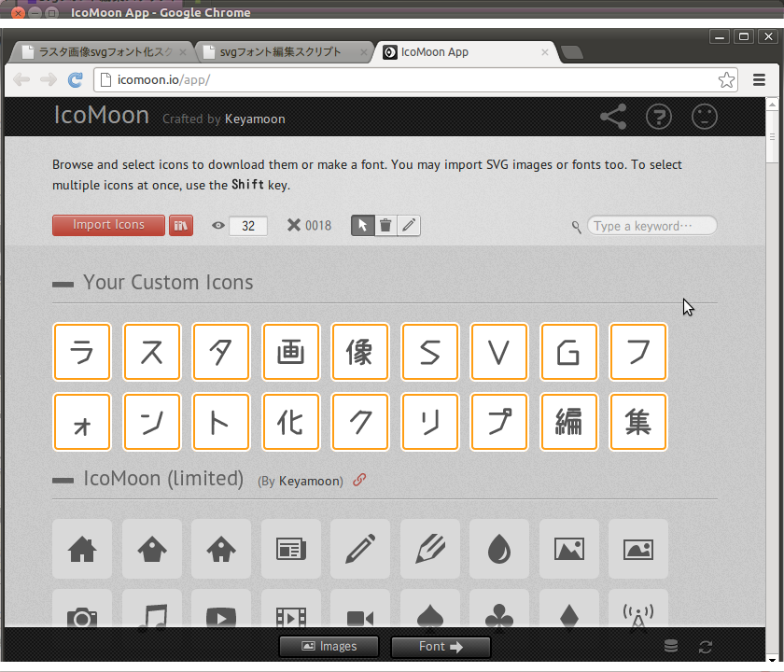This screenshot has width=784, height=672.
Task: Click the Import Icons button
Action: (x=108, y=225)
